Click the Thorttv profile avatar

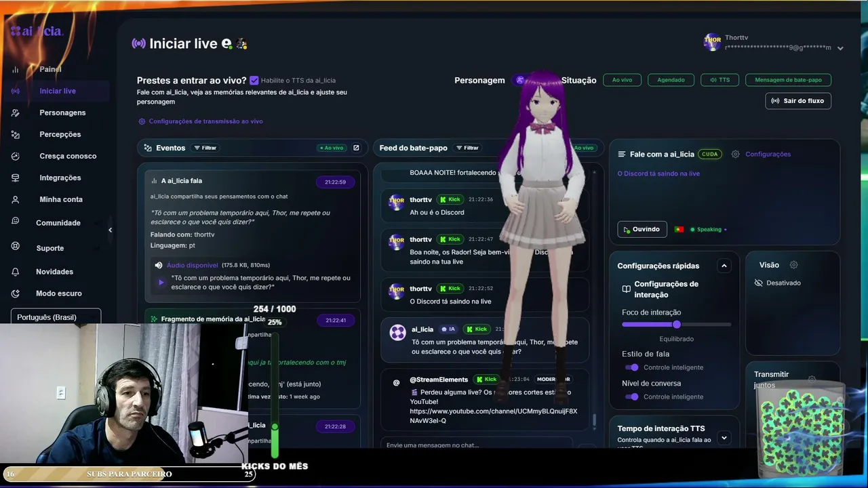tap(712, 42)
